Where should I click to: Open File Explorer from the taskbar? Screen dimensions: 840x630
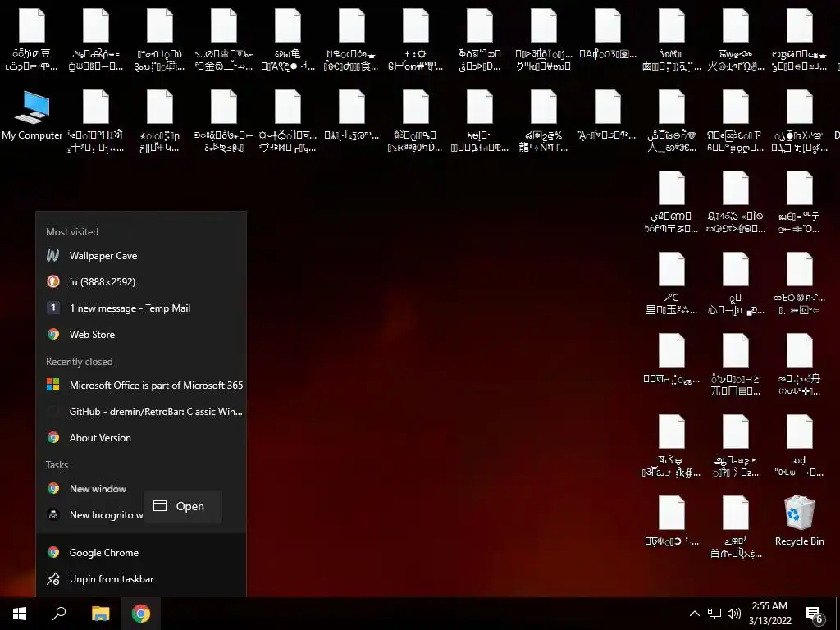(100, 614)
